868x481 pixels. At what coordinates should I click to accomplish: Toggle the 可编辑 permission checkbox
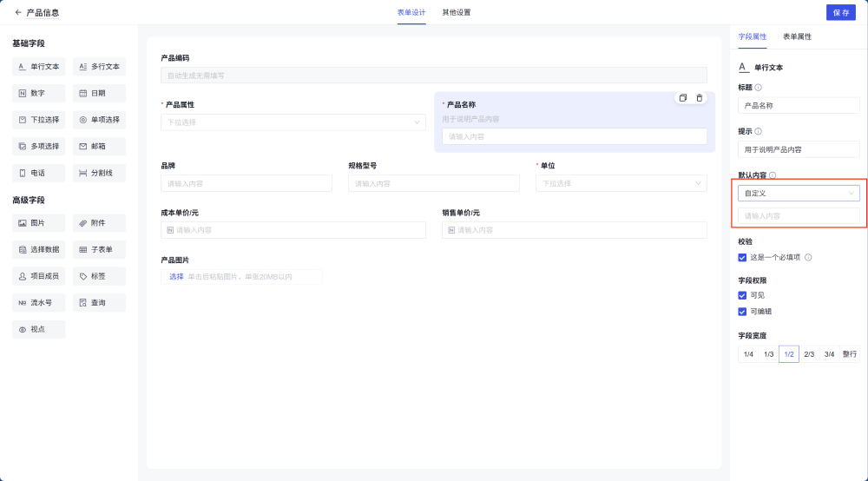pos(742,311)
